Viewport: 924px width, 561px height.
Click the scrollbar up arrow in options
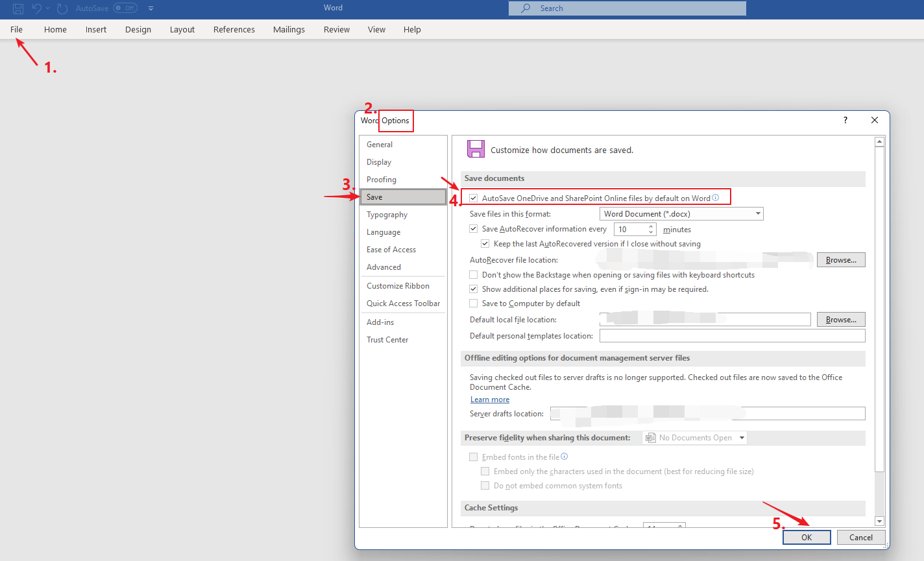(880, 141)
